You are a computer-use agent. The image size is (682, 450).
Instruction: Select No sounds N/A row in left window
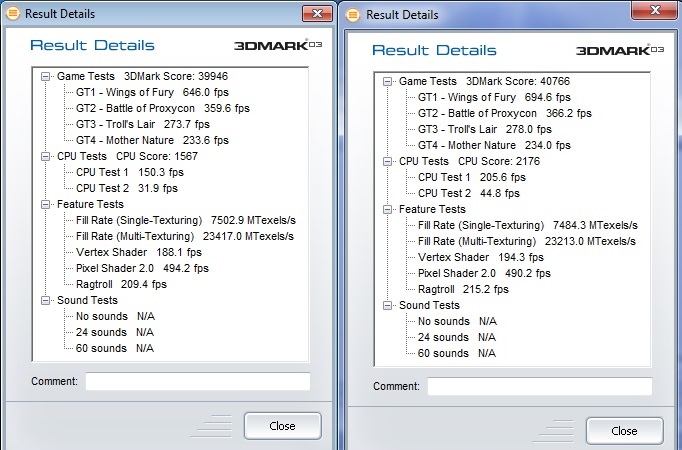[x=115, y=316]
